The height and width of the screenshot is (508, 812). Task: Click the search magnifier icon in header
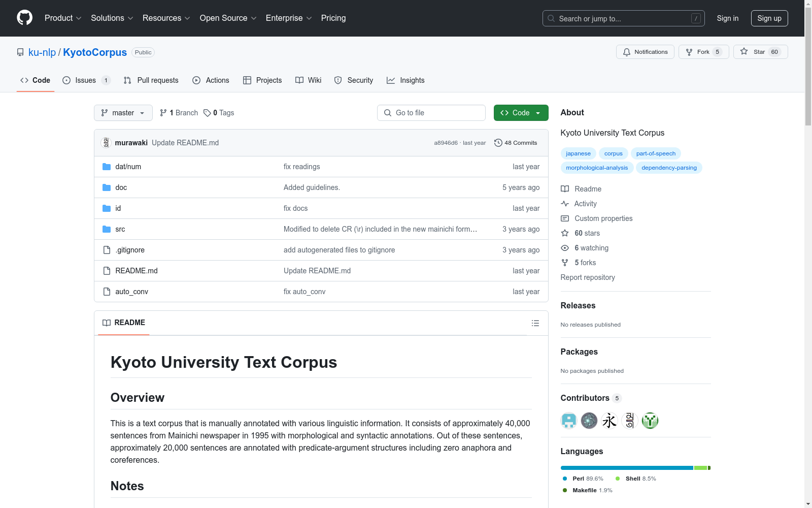coord(551,18)
